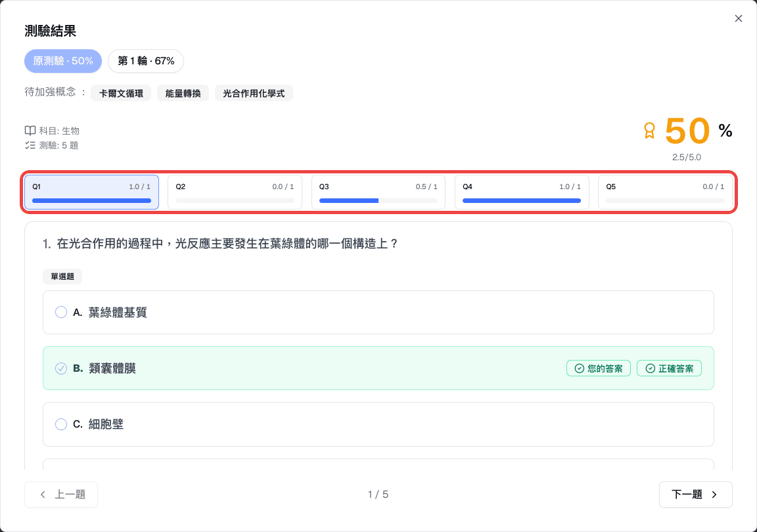Screen dimensions: 757x532
Task: Open the Q3 question card
Action: [x=378, y=192]
